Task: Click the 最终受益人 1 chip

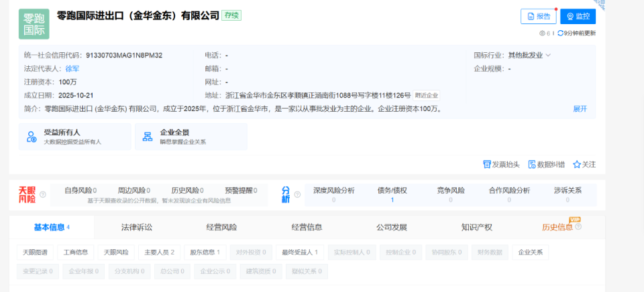Action: (x=300, y=252)
